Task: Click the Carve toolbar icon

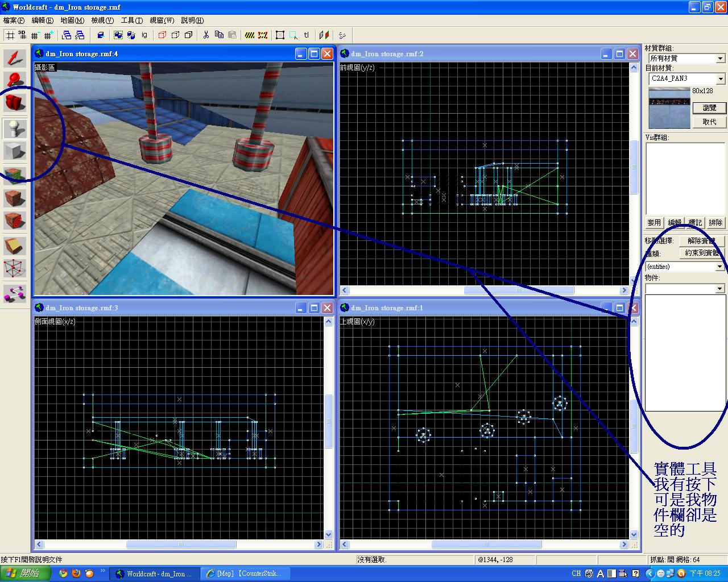Action: (x=101, y=35)
